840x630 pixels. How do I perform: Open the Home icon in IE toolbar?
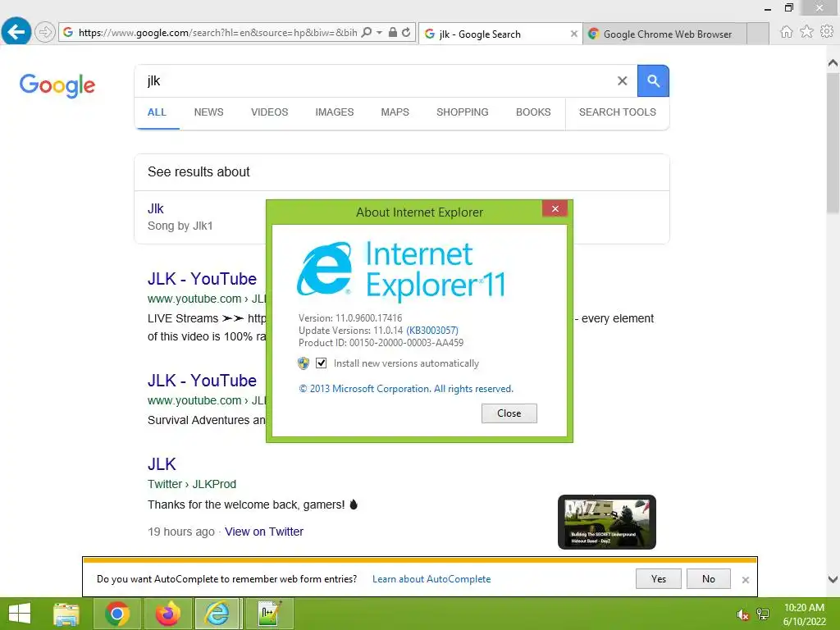click(x=786, y=32)
